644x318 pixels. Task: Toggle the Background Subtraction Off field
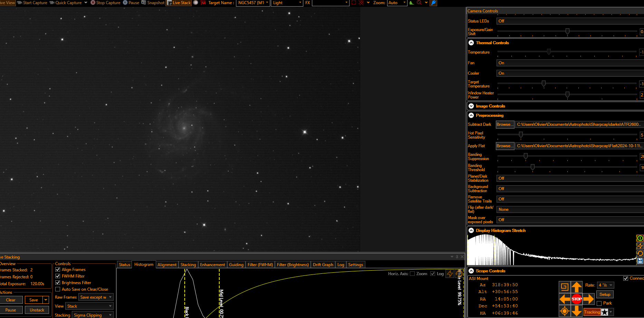click(x=570, y=189)
